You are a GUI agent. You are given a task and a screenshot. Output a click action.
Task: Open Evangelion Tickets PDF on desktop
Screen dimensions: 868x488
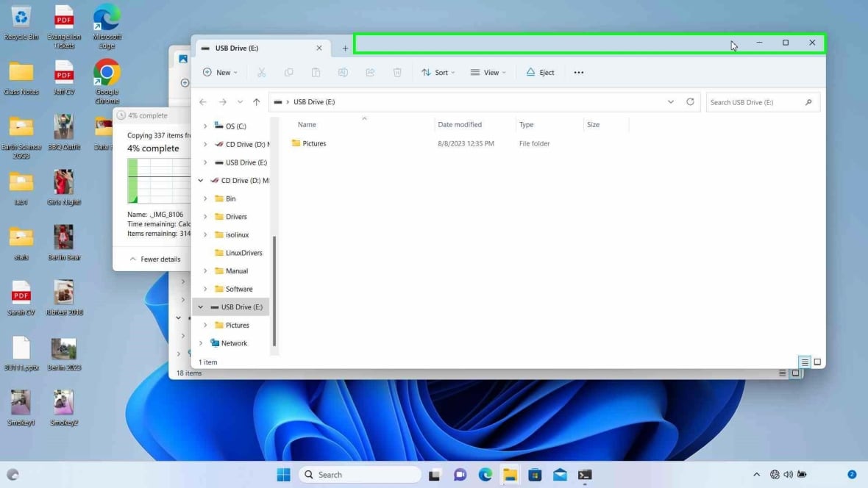point(64,26)
